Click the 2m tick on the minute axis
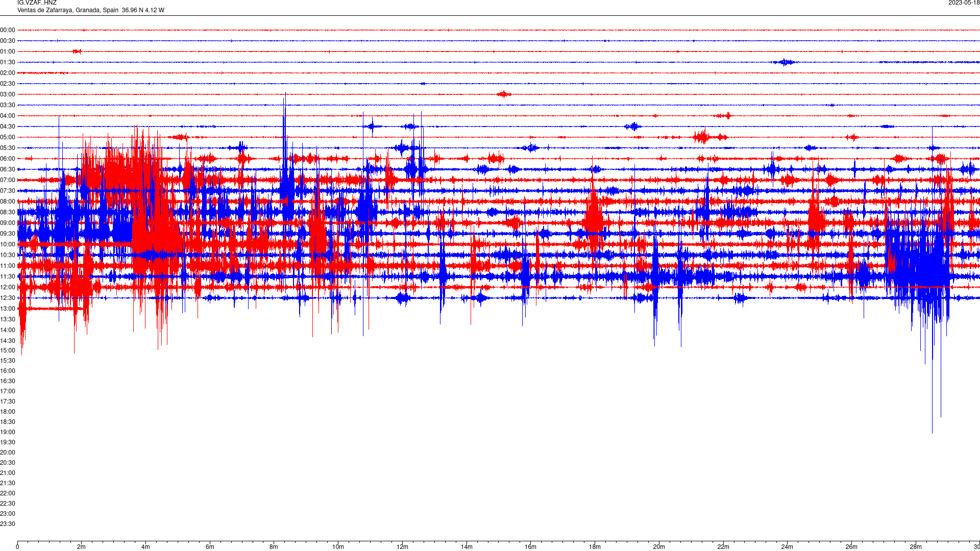The height and width of the screenshot is (551, 980). pos(81,547)
